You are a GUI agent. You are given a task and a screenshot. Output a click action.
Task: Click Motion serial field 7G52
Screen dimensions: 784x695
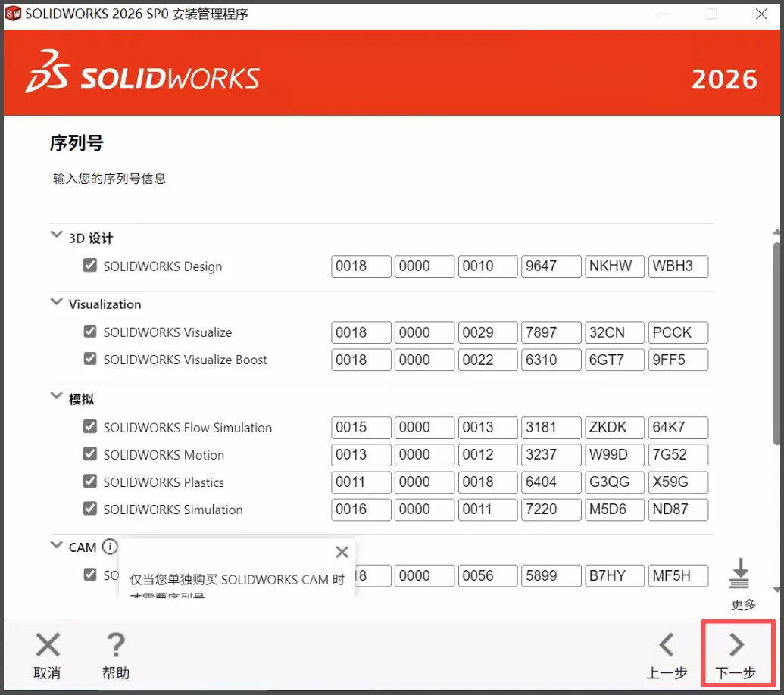click(678, 455)
